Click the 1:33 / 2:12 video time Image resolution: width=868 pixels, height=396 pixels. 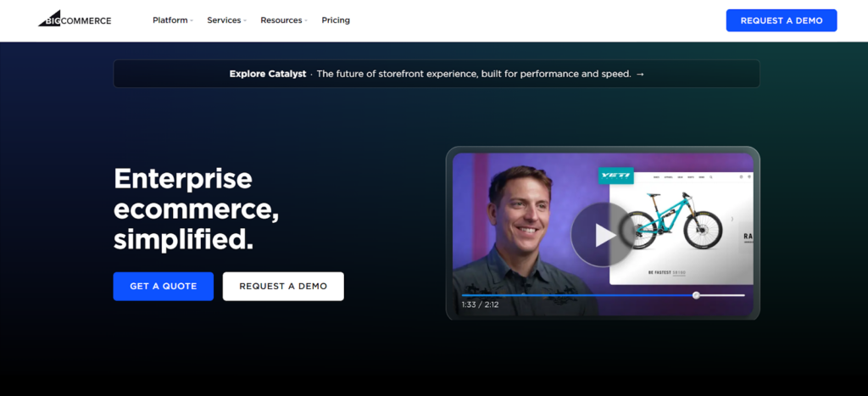(x=480, y=304)
